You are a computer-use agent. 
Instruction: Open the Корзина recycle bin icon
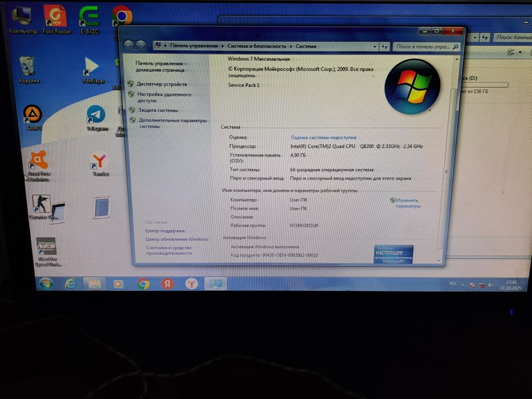click(28, 70)
